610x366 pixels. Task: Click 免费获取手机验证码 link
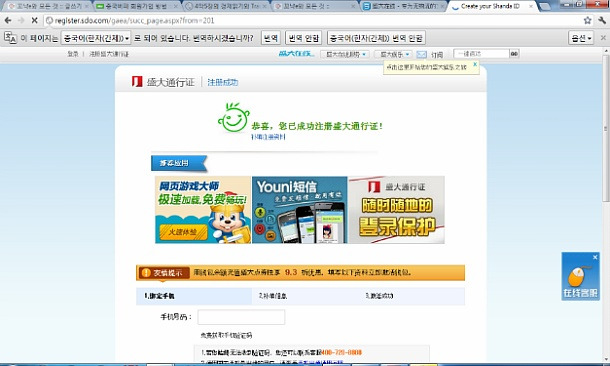pos(226,335)
